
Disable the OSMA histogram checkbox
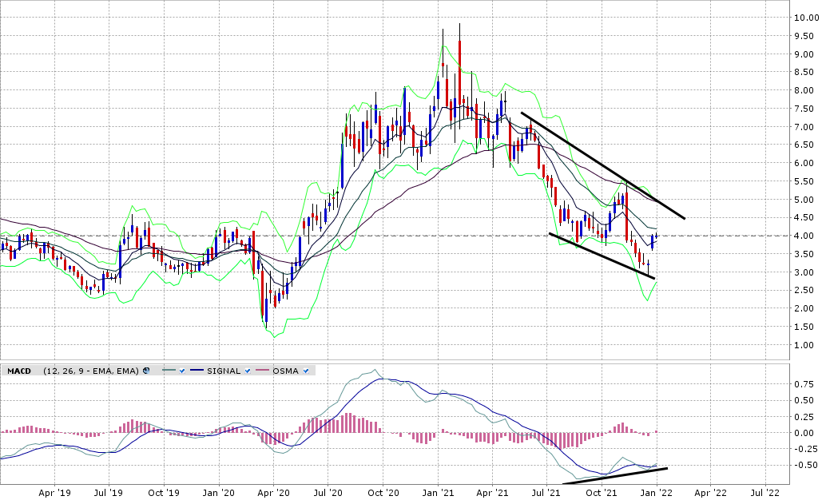pos(306,371)
